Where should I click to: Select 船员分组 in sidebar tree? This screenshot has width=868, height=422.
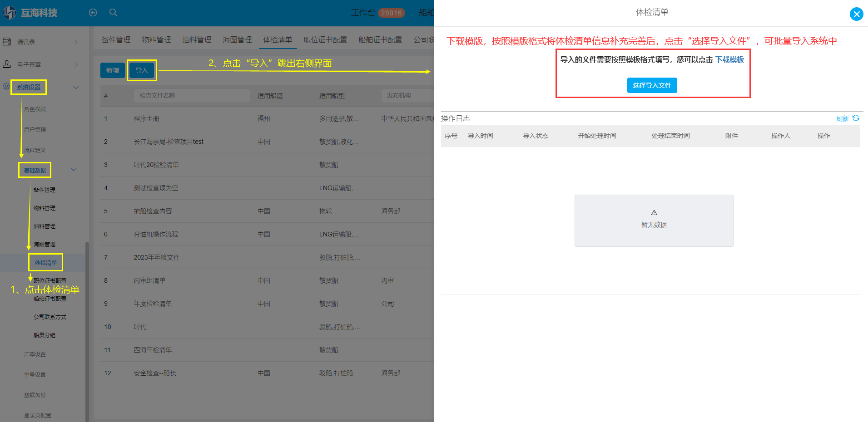click(45, 335)
